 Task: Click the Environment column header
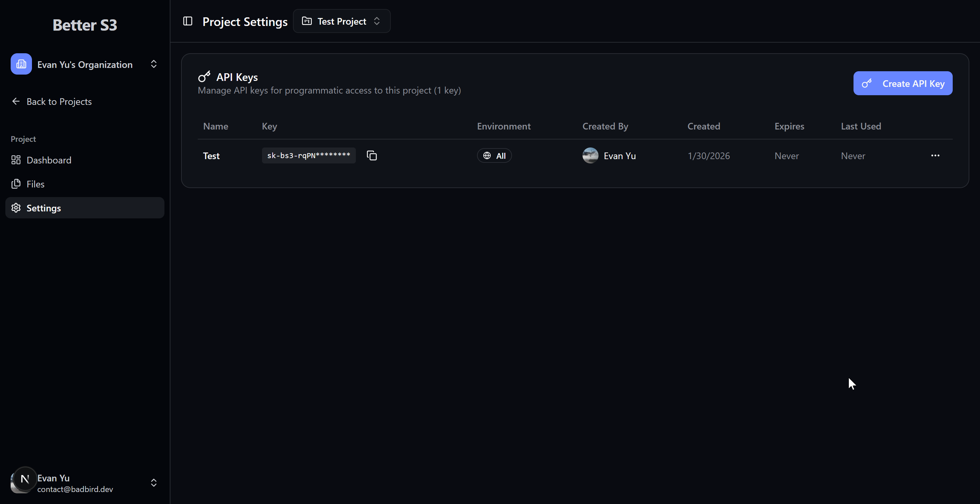click(x=503, y=126)
